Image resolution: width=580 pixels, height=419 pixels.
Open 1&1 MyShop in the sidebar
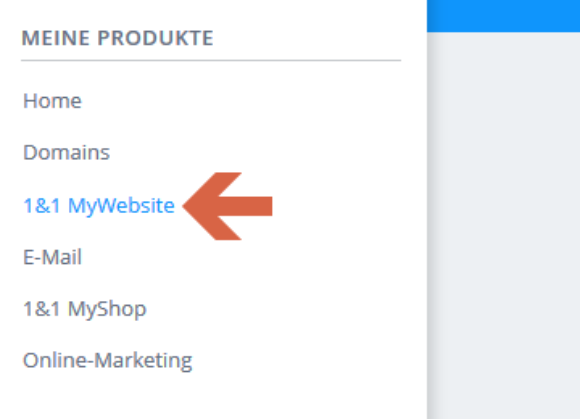click(85, 309)
